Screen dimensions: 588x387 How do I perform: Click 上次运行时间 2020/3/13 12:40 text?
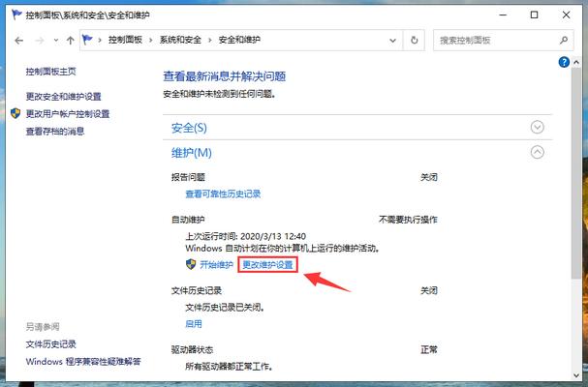click(246, 237)
